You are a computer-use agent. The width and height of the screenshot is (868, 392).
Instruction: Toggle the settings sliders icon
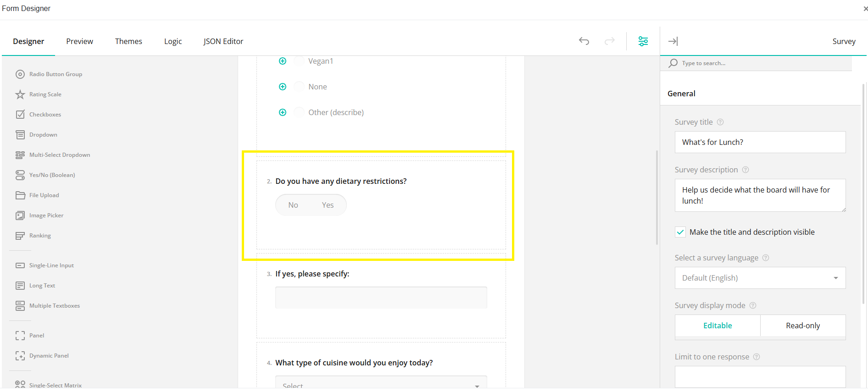tap(643, 41)
